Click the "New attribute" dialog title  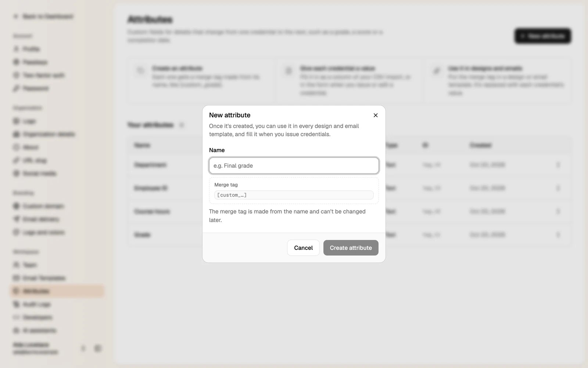[x=230, y=115]
